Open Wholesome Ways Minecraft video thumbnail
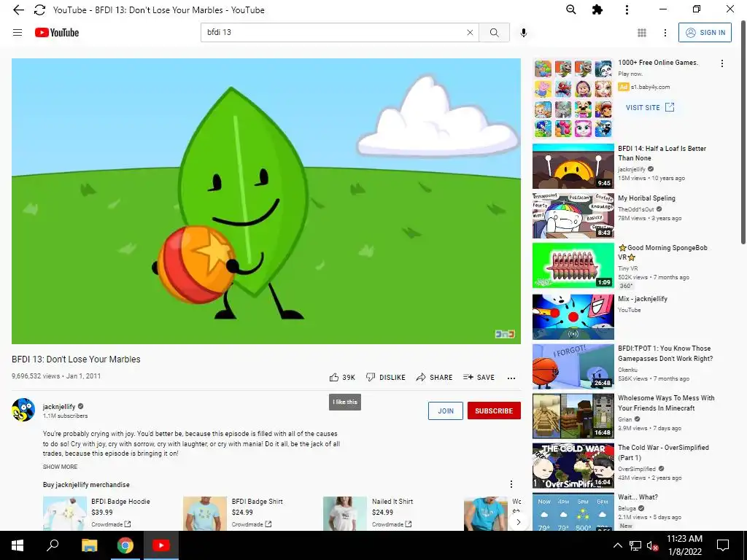 pyautogui.click(x=573, y=416)
